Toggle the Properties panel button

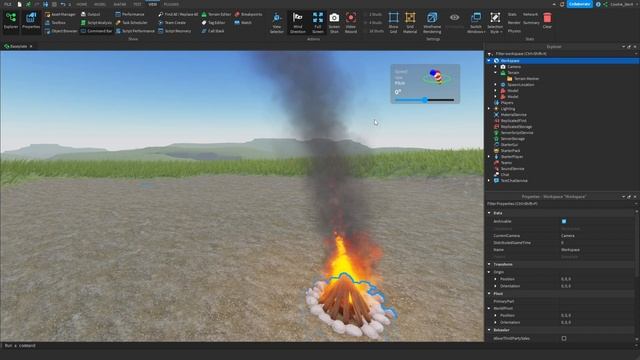pyautogui.click(x=31, y=21)
